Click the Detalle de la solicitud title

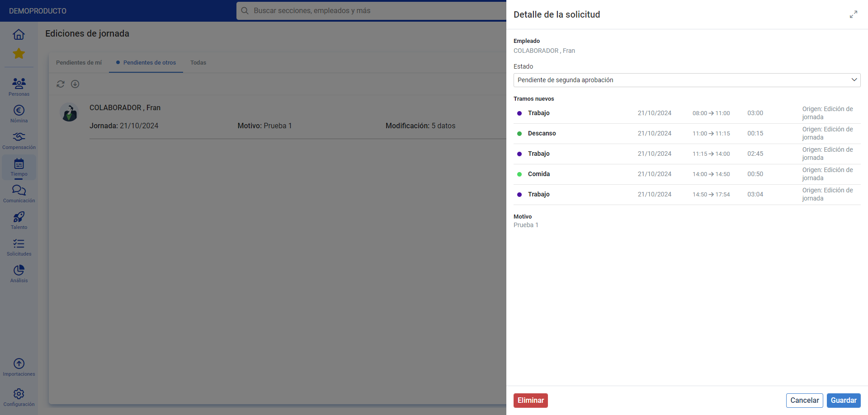(x=557, y=14)
